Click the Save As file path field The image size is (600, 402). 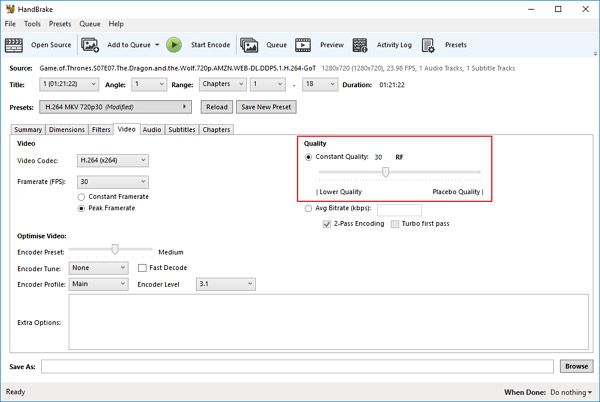pos(297,367)
